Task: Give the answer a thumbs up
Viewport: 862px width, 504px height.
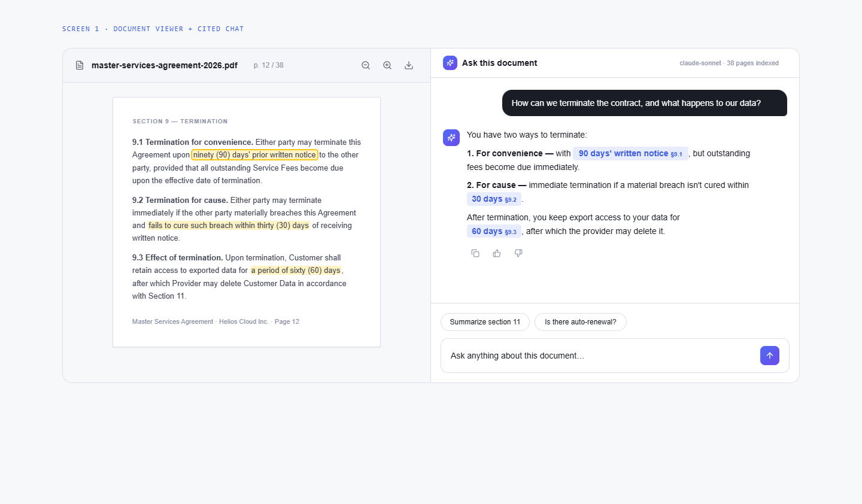Action: (497, 253)
